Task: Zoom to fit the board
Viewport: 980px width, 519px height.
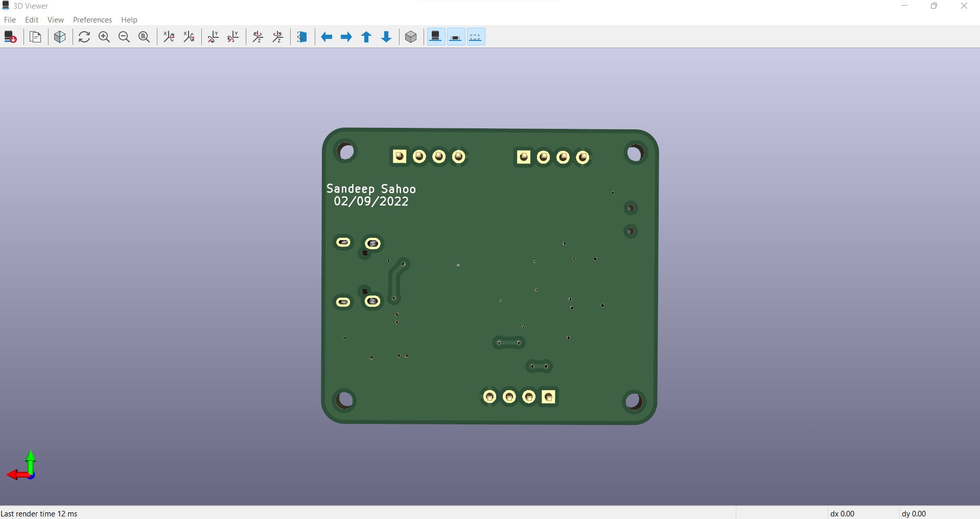Action: (144, 37)
